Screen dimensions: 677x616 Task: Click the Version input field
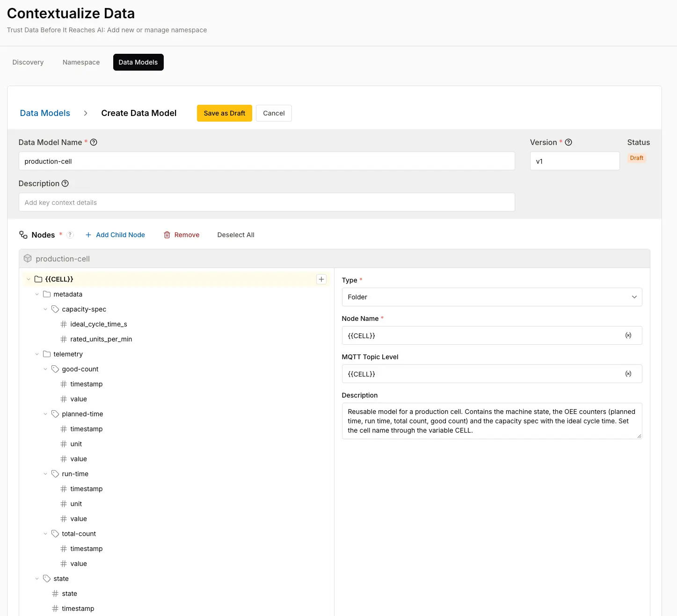[x=575, y=161]
